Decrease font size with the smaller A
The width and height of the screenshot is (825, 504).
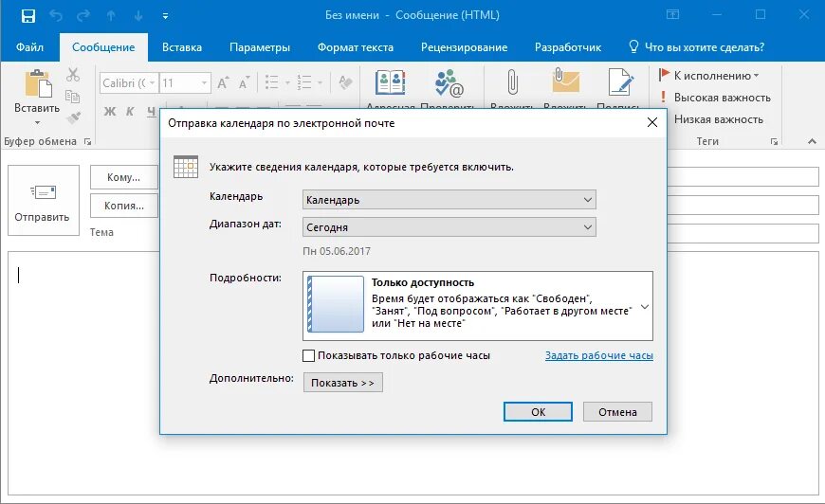[x=244, y=82]
